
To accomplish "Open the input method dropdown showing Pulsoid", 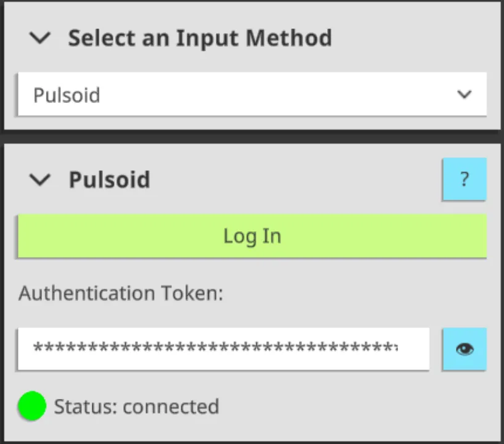I will 253,94.
